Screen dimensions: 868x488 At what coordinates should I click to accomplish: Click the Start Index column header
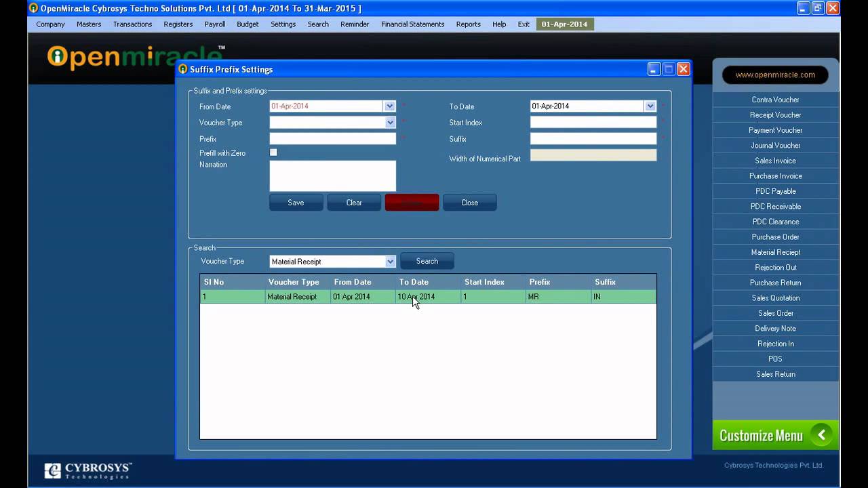pos(494,282)
